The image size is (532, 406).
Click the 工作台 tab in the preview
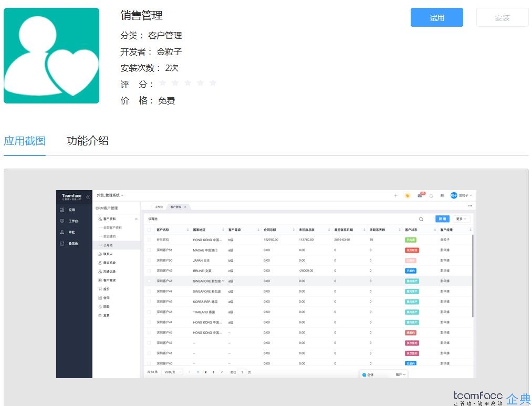(159, 207)
